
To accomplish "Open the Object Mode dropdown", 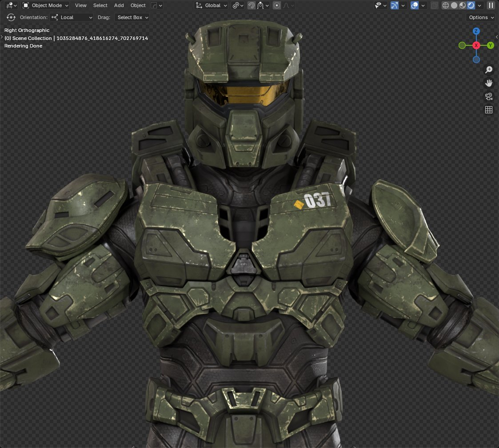I will point(46,5).
